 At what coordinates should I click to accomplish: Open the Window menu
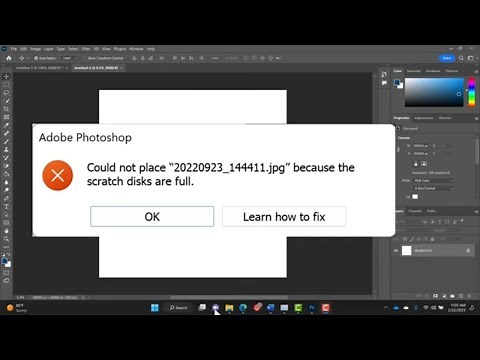click(x=136, y=49)
